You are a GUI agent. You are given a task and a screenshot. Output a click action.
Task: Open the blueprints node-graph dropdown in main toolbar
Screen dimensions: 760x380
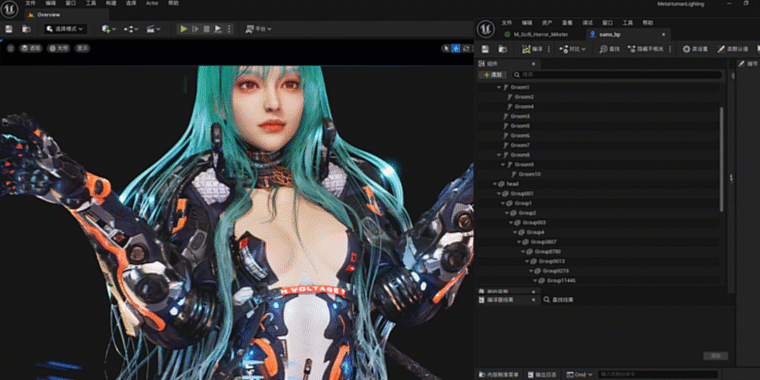(x=130, y=29)
